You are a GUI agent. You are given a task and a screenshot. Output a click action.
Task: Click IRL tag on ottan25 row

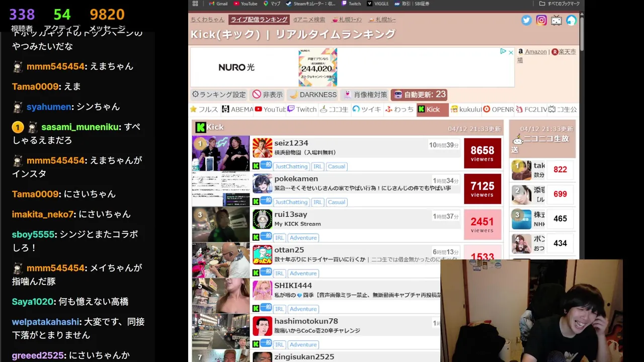click(x=279, y=274)
